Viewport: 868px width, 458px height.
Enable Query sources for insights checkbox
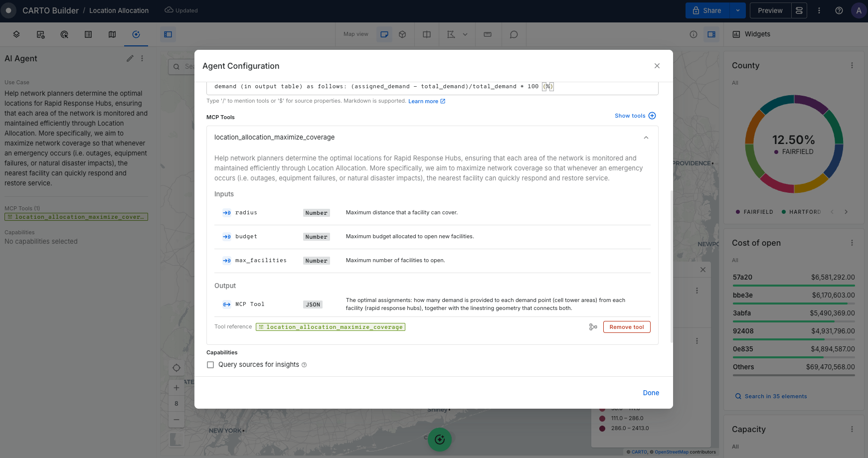(210, 365)
